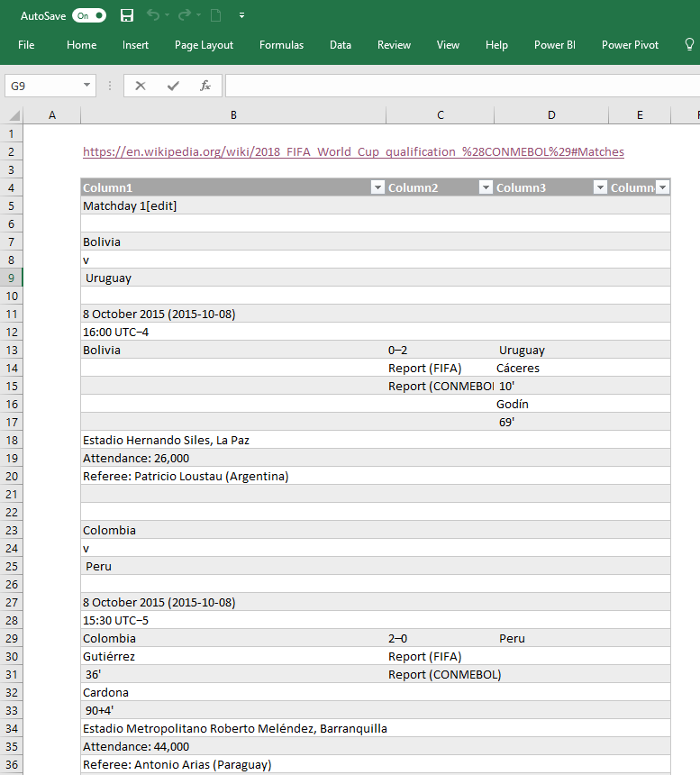
Task: Open the Undo history dropdown arrow
Action: (167, 16)
